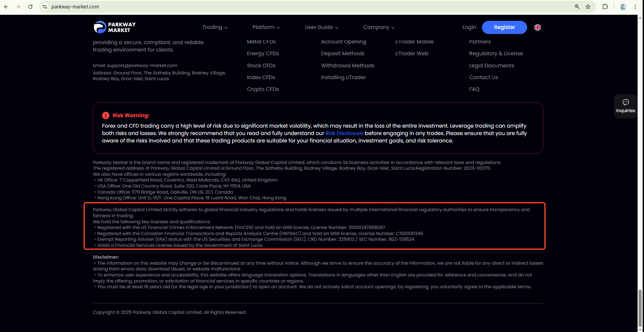This screenshot has height=332, width=644.
Task: Click the address bar URL parkway-market.com
Action: click(x=75, y=7)
